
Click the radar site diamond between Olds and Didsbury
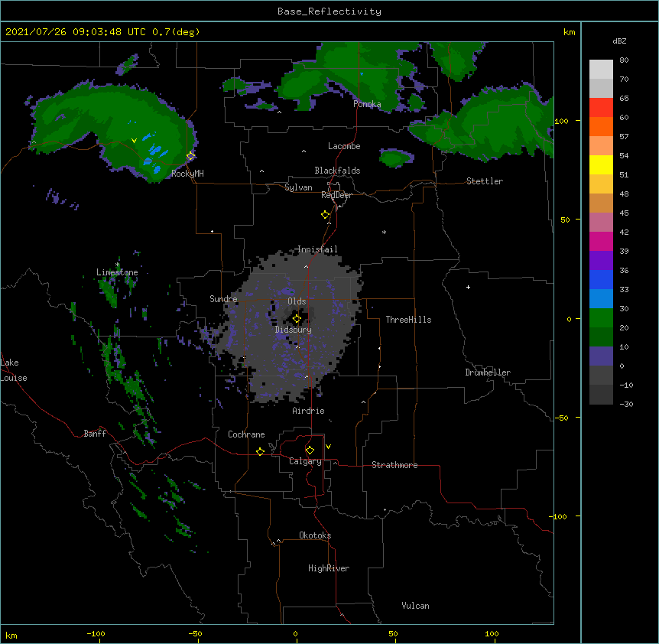click(297, 319)
